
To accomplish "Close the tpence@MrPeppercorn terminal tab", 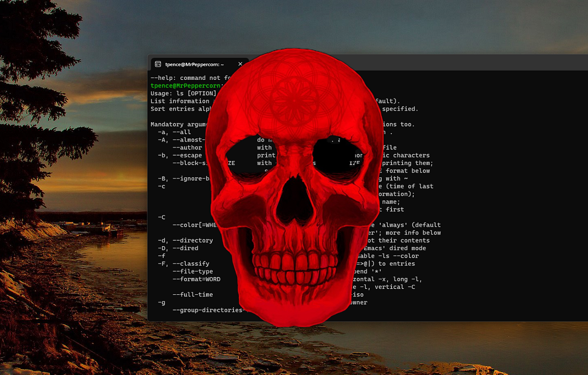I will [x=240, y=64].
